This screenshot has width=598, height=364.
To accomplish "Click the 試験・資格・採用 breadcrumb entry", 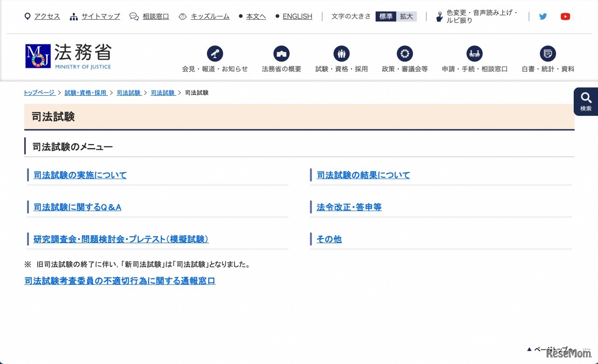I will coord(86,92).
